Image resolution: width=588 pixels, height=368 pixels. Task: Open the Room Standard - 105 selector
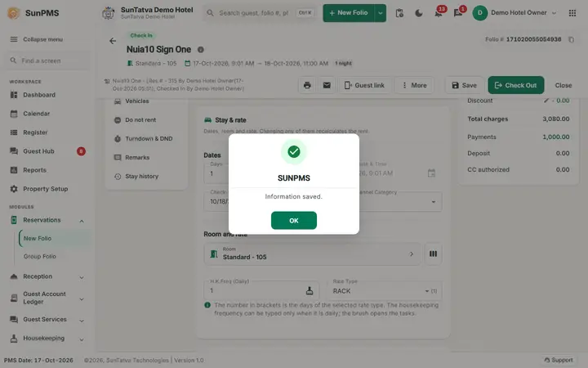click(x=312, y=254)
